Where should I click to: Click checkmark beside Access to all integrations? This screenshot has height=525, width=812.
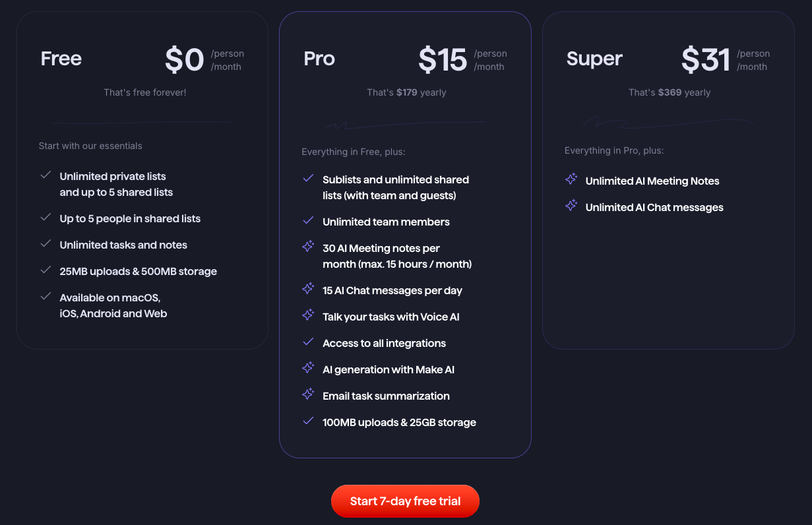pyautogui.click(x=308, y=342)
